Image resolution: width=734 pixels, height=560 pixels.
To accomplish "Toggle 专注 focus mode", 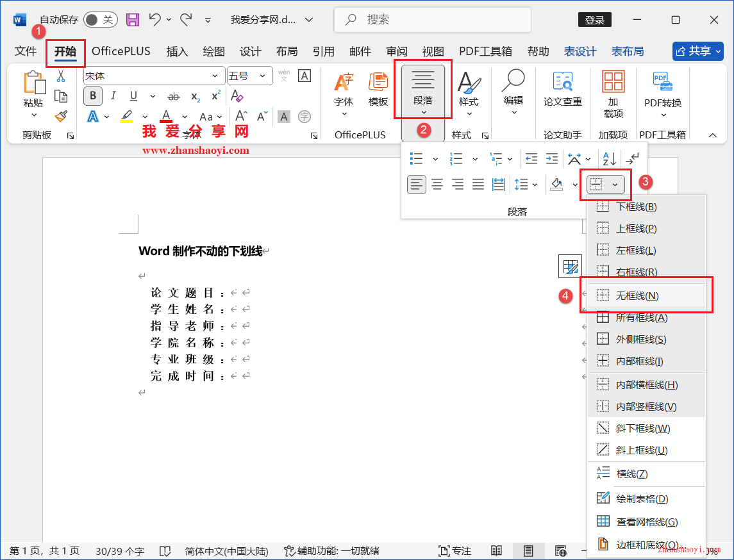I will point(455,551).
